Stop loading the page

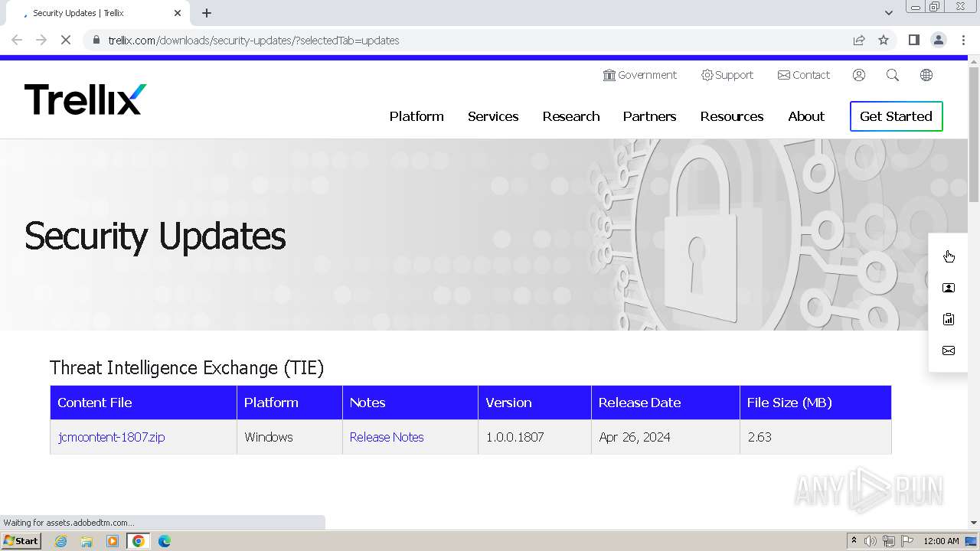(66, 40)
